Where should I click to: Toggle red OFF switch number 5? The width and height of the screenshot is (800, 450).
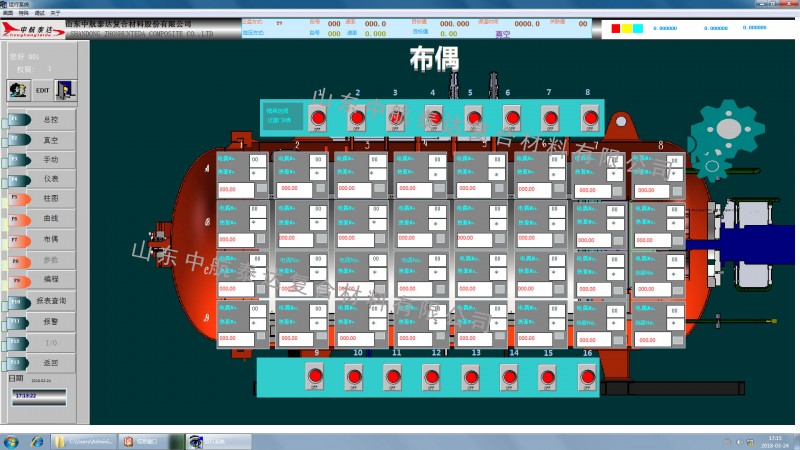[473, 118]
